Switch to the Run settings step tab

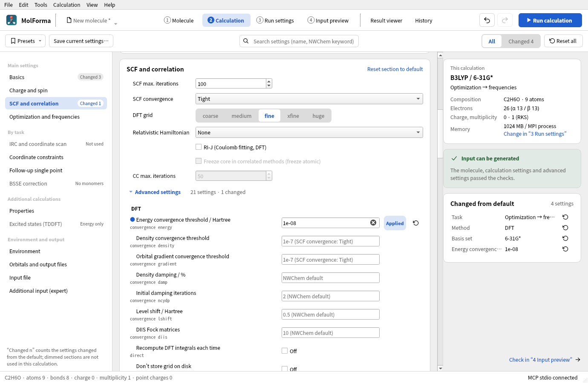275,20
